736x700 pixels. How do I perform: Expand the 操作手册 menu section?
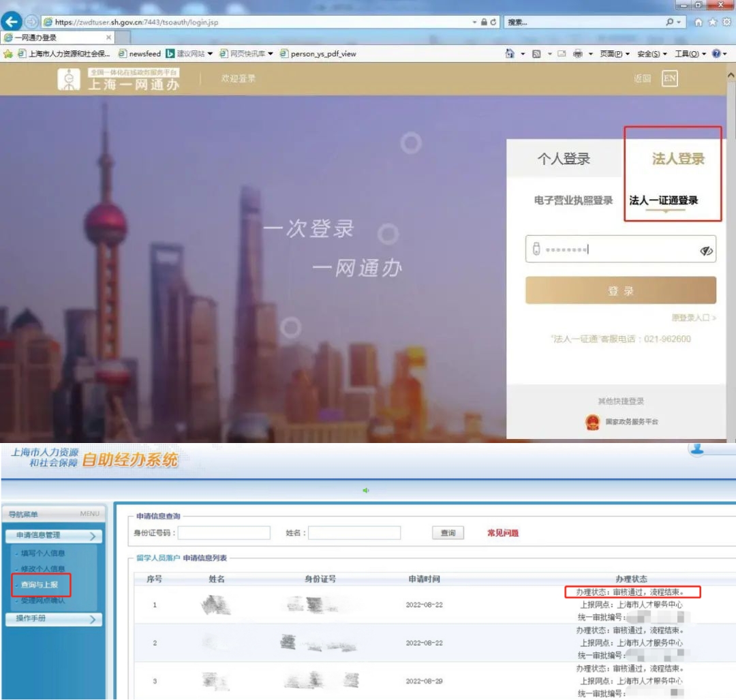54,619
